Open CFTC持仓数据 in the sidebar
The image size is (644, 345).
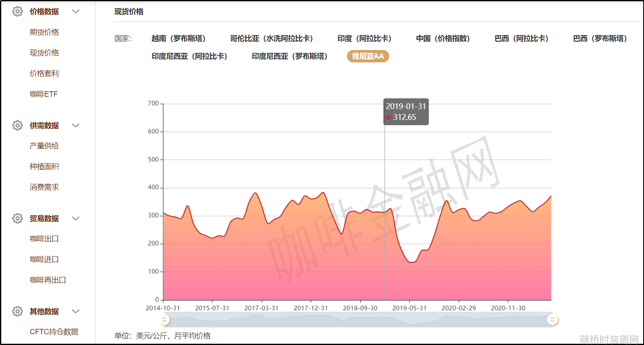coord(54,332)
